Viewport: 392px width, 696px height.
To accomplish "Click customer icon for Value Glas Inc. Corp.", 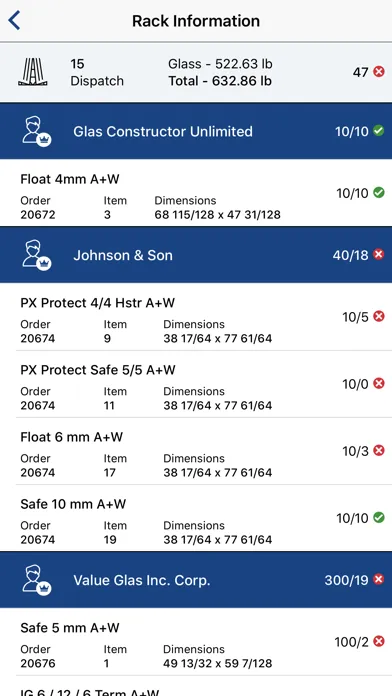I will point(37,580).
